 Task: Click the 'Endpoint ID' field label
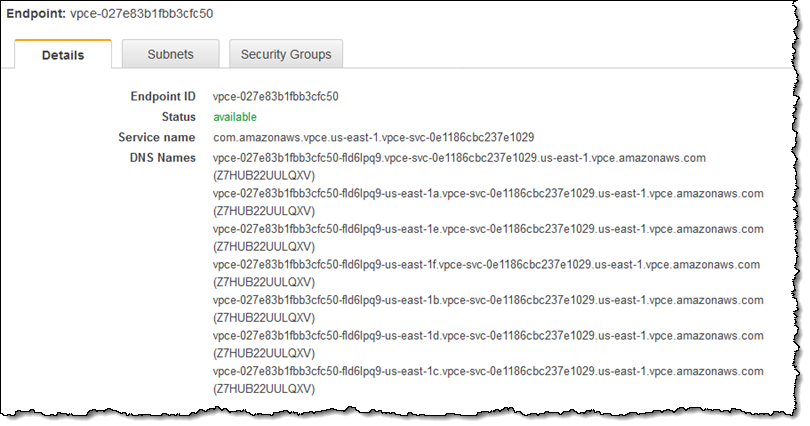[x=163, y=97]
